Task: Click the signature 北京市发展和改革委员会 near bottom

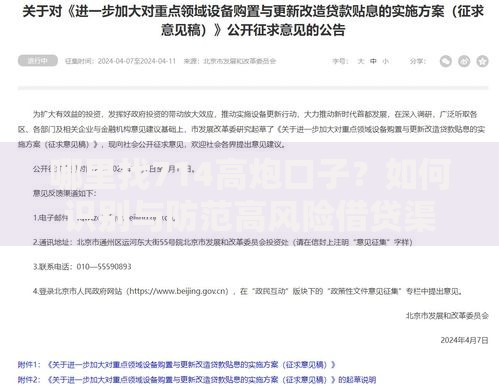Action: coord(447,315)
